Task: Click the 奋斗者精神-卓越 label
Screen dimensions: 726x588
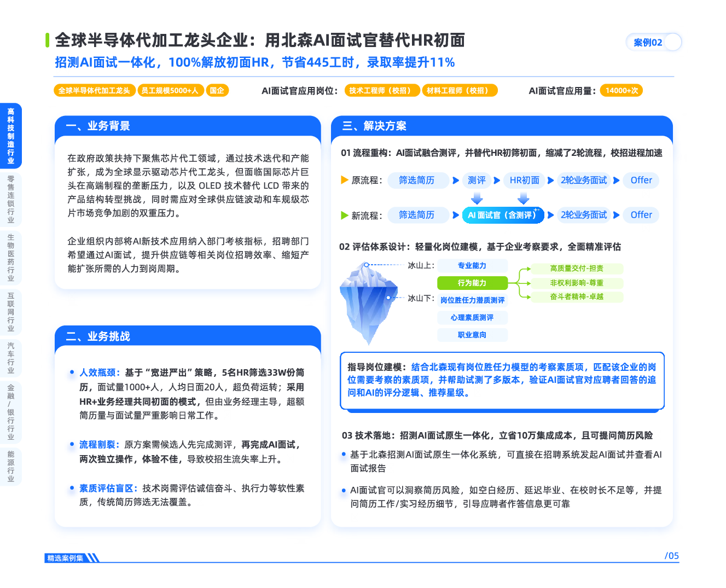Action: [577, 297]
